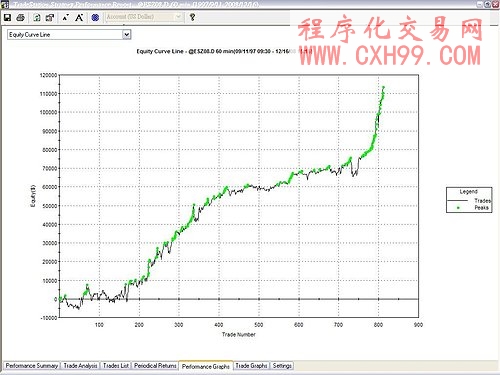Click the highest green peak on the equity curve
500x375 pixels.
click(383, 88)
